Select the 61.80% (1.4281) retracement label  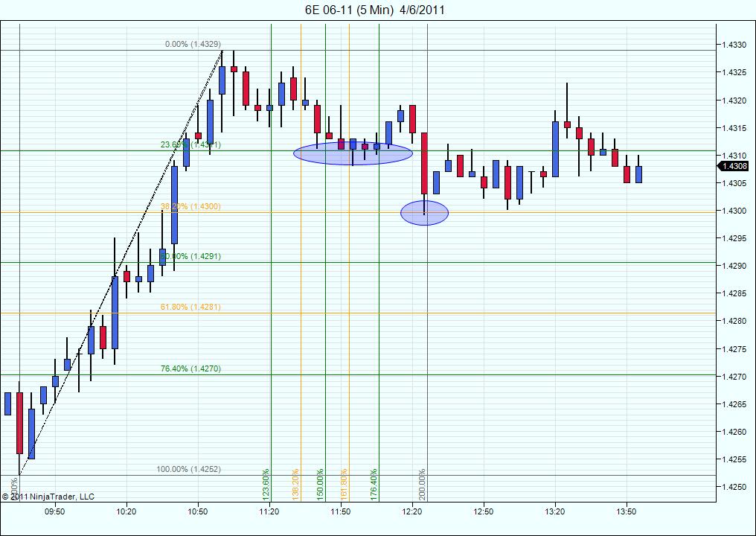(x=190, y=307)
